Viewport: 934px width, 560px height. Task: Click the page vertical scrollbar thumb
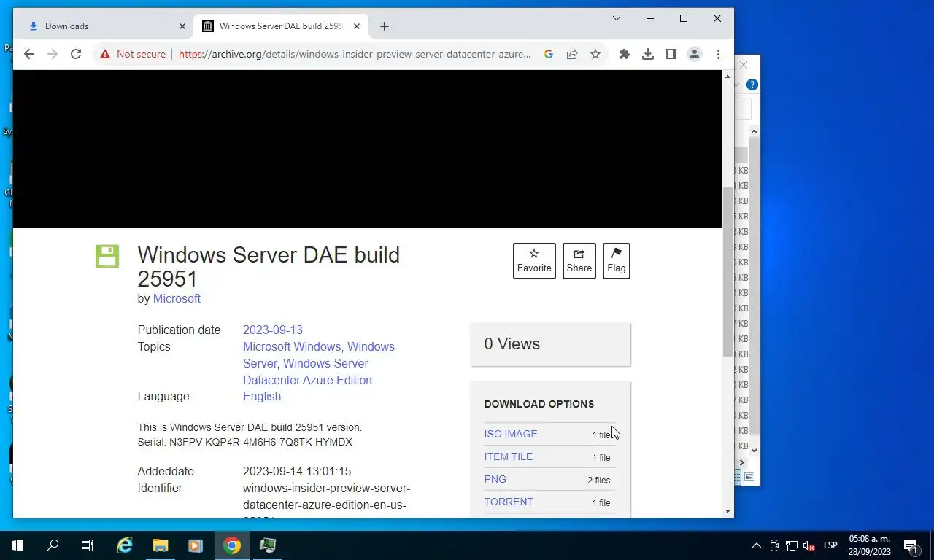coord(727,271)
